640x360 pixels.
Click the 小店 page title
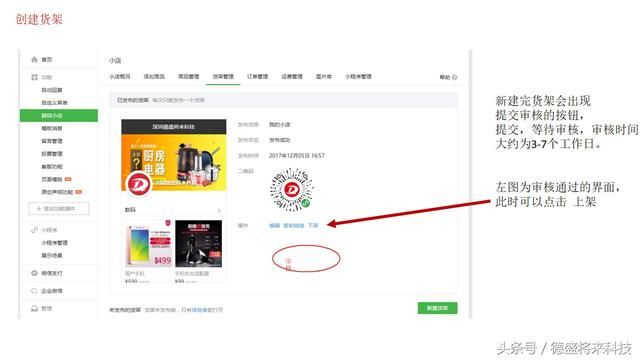tap(115, 60)
